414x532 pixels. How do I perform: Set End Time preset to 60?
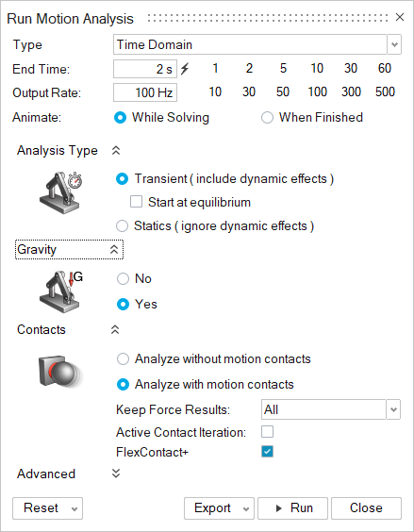(x=385, y=69)
